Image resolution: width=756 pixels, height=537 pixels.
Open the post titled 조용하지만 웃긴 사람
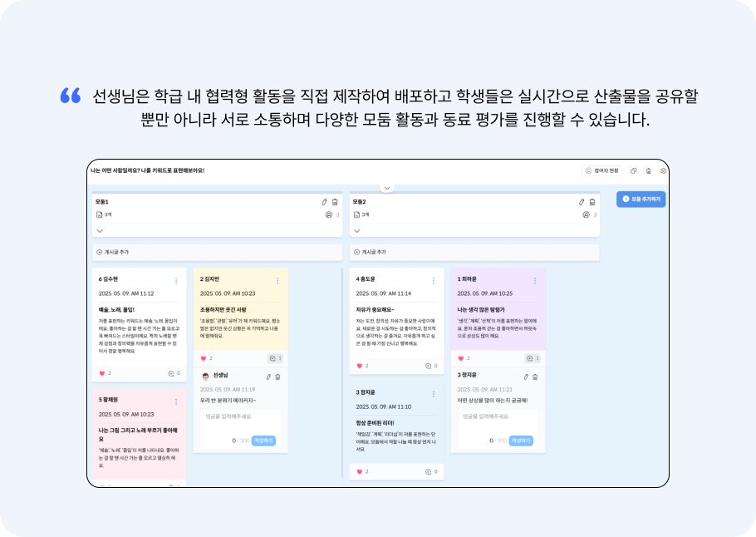point(223,310)
